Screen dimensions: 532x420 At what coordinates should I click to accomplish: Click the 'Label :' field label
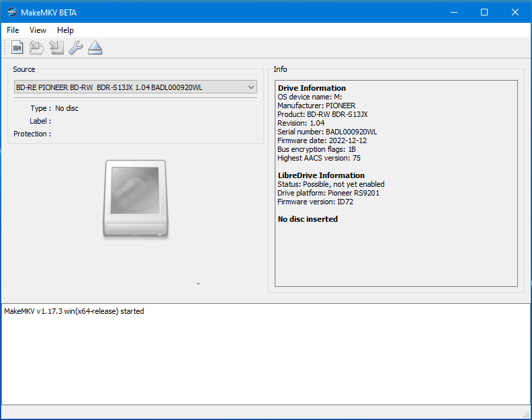[40, 121]
